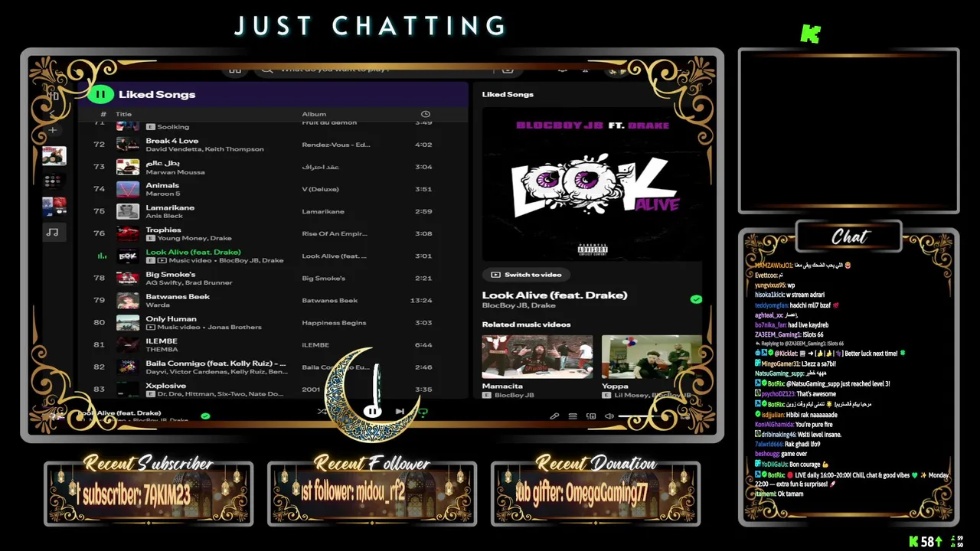Click the create playlist plus icon in the sidebar

coord(53,130)
